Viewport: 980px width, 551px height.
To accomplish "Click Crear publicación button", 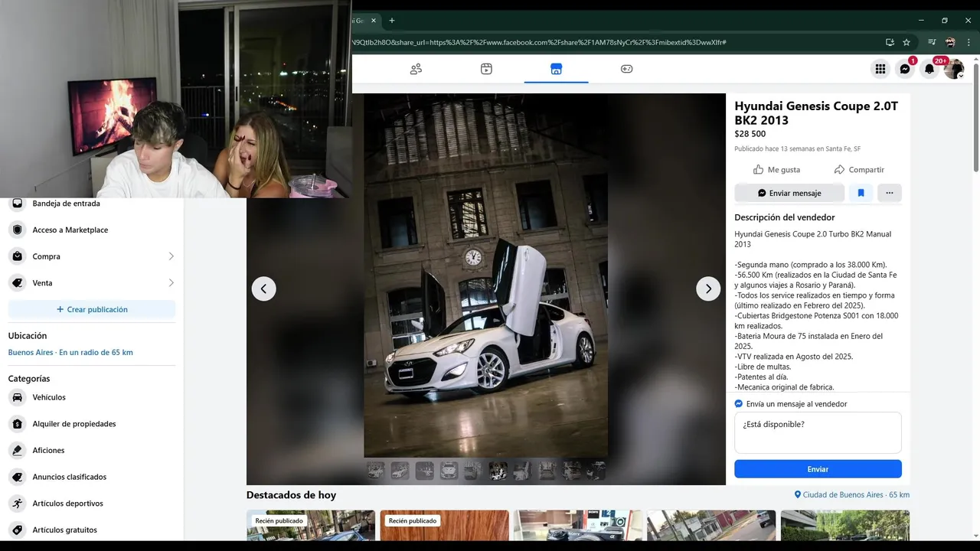I will coord(92,309).
